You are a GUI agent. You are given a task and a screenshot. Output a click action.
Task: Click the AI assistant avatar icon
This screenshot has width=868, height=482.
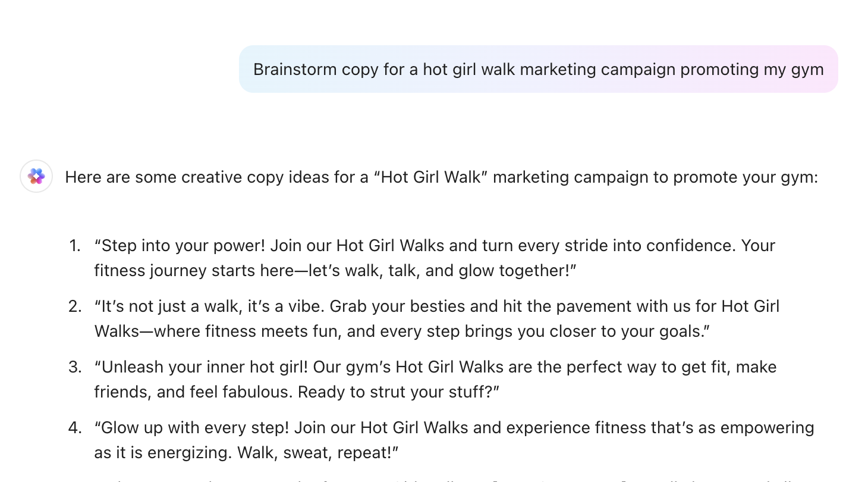[36, 176]
